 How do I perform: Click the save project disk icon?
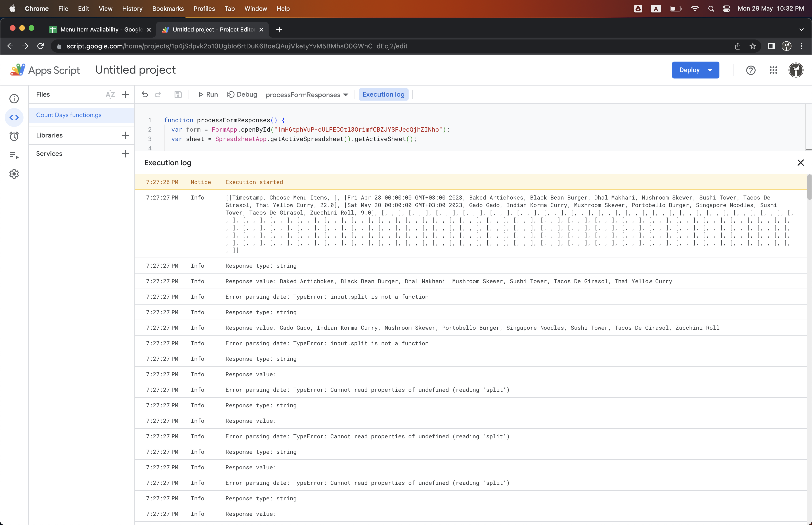(178, 94)
